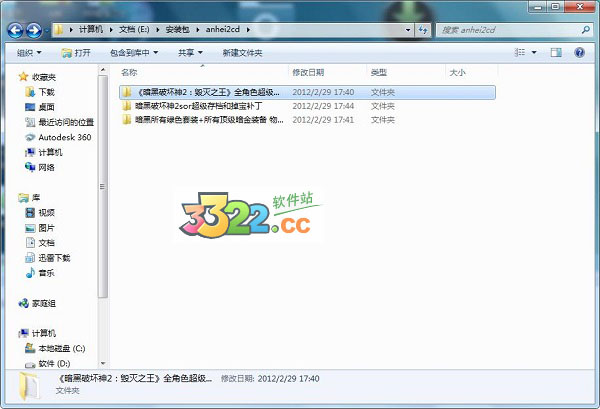Open address bar history dropdown
600x409 pixels.
point(408,30)
